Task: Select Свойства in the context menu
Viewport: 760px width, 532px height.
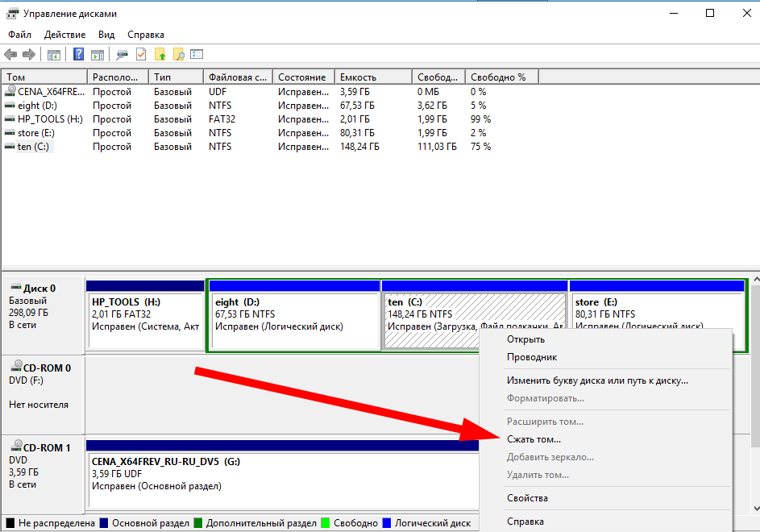Action: [527, 498]
